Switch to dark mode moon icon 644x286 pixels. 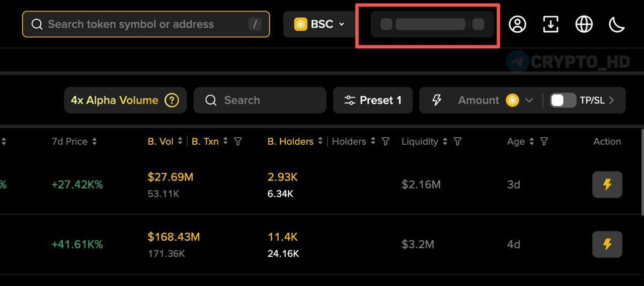coord(617,24)
